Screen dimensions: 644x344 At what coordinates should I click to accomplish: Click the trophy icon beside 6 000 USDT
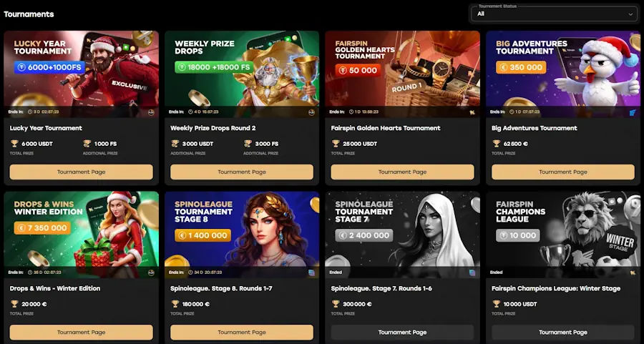(14, 144)
